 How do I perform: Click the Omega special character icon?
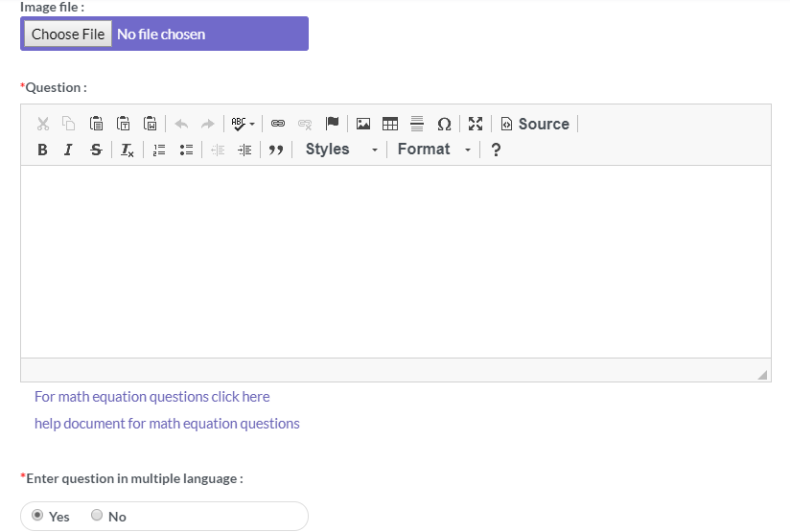point(444,124)
